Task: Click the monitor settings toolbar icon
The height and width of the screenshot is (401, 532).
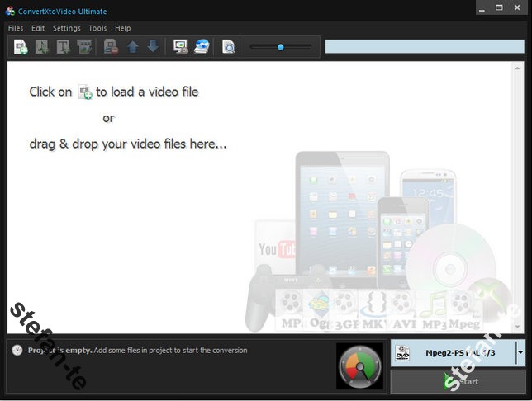Action: (180, 47)
